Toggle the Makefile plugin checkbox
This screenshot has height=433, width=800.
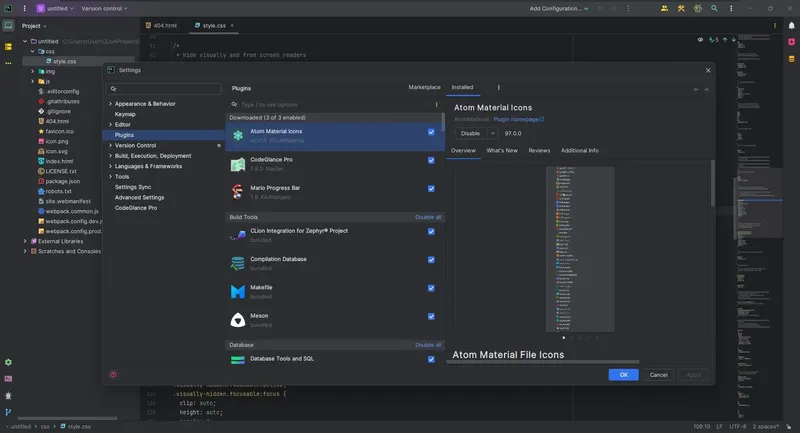coord(431,288)
